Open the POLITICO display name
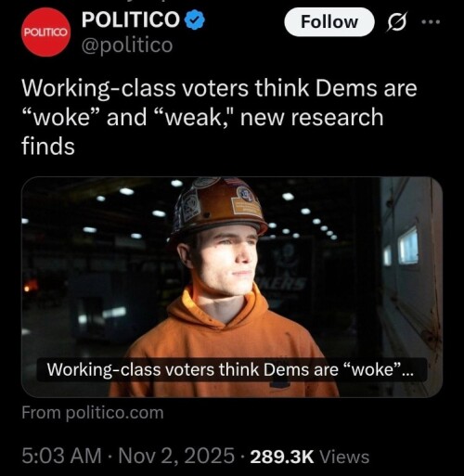 click(131, 19)
